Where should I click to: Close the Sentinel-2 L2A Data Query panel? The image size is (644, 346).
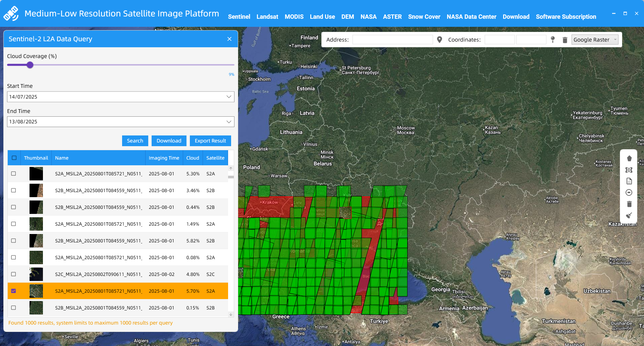(x=229, y=39)
